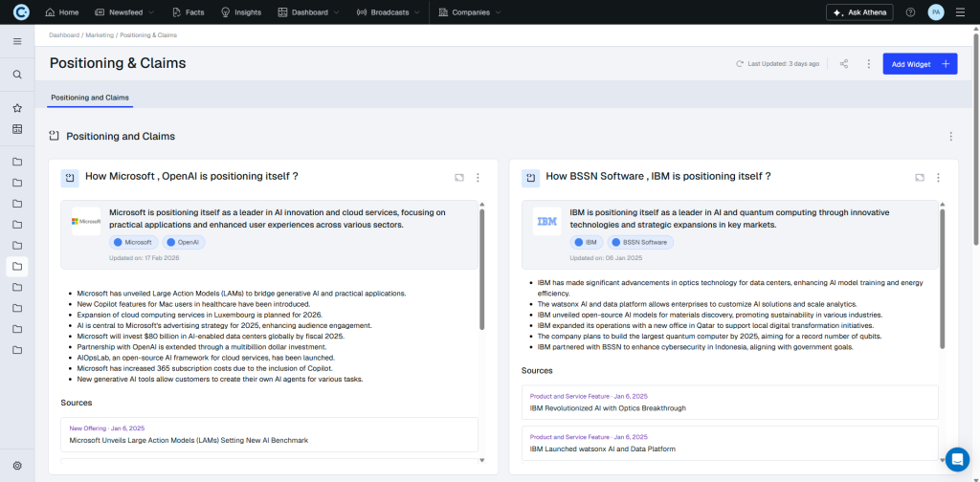The height and width of the screenshot is (482, 980).
Task: Click the Microsoft widget scroll down arrow
Action: [482, 460]
